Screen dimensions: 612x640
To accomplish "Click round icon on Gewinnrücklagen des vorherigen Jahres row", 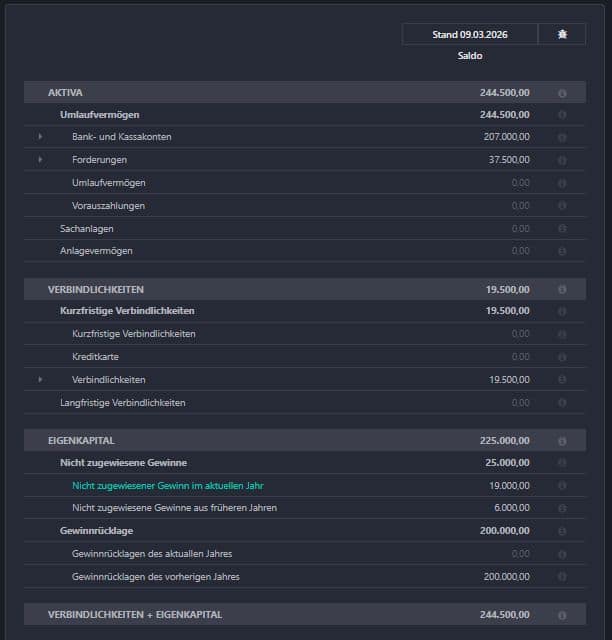I will [562, 577].
